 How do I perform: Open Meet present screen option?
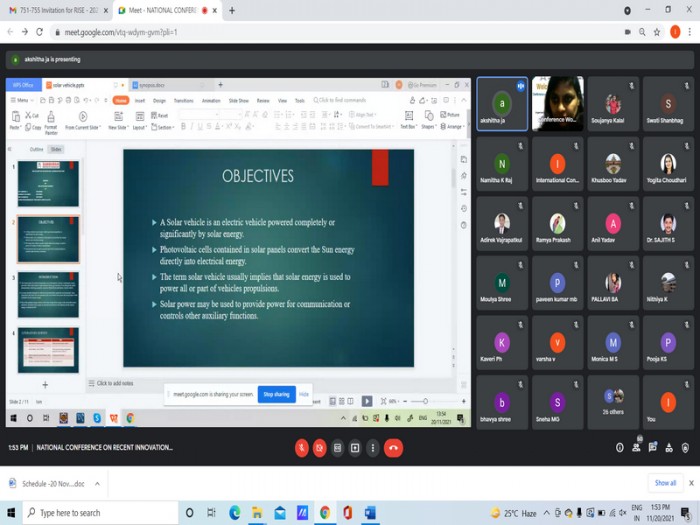coord(355,448)
